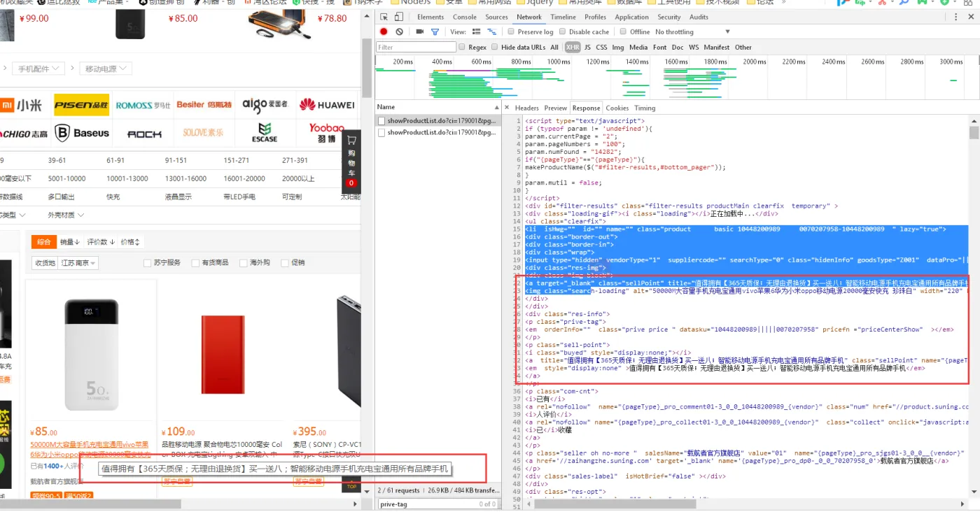The width and height of the screenshot is (980, 512).
Task: Toggle the network filter funnel icon
Action: [435, 31]
